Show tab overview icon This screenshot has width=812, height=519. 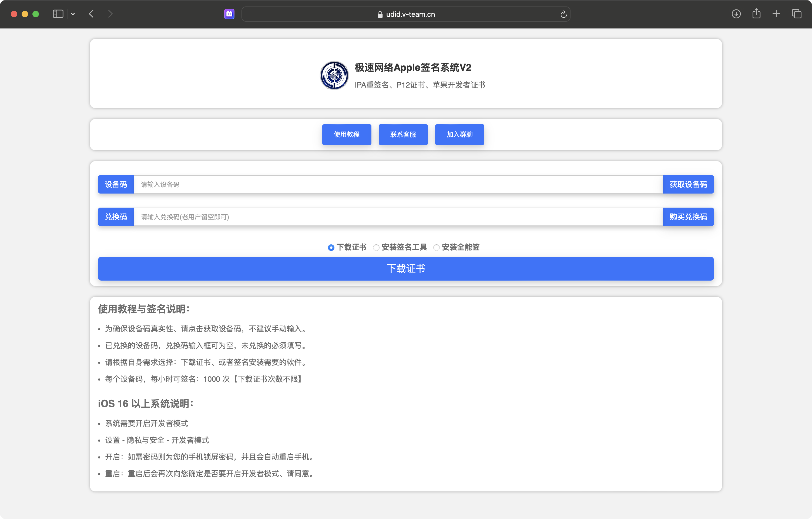point(797,14)
